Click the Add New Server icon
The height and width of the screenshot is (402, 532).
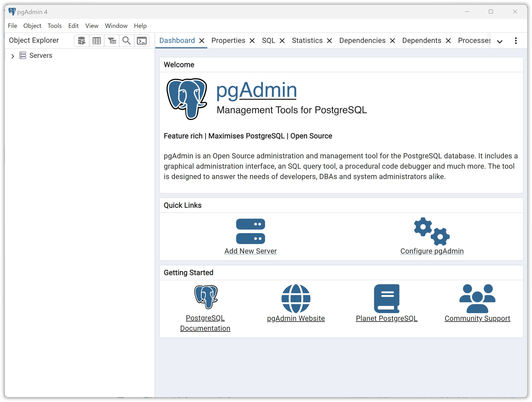pos(250,231)
